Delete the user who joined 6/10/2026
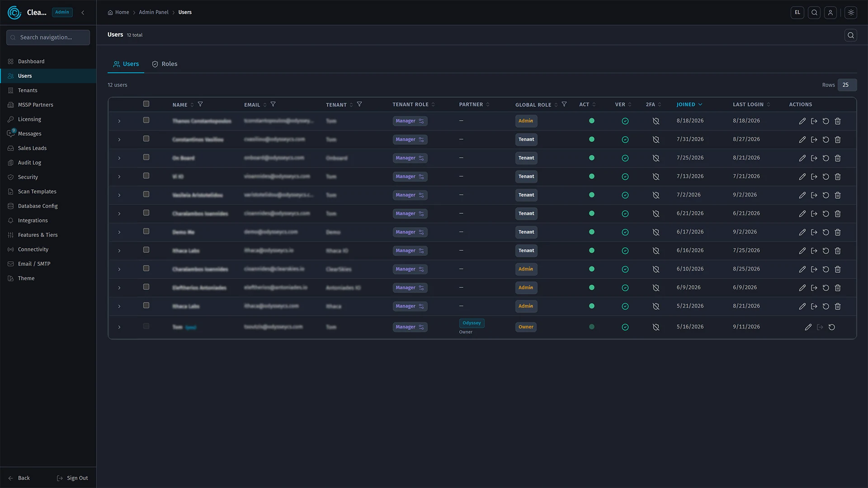868x488 pixels. tap(837, 269)
